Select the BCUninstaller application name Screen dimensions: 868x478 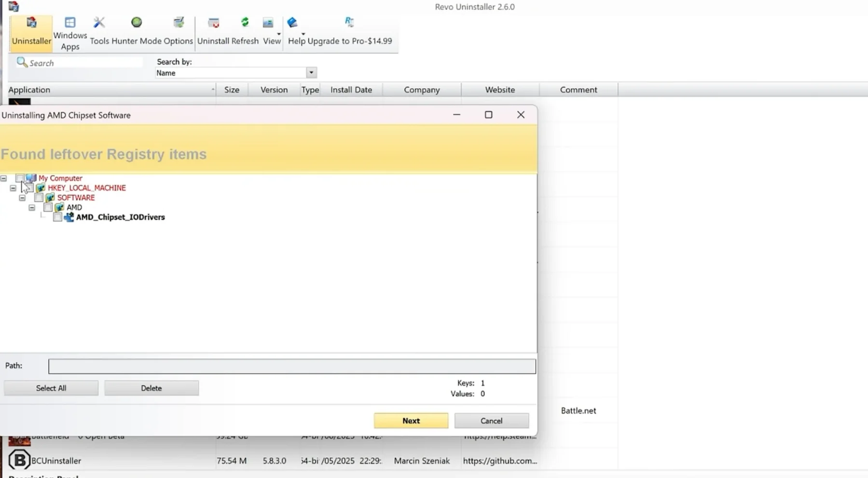56,461
